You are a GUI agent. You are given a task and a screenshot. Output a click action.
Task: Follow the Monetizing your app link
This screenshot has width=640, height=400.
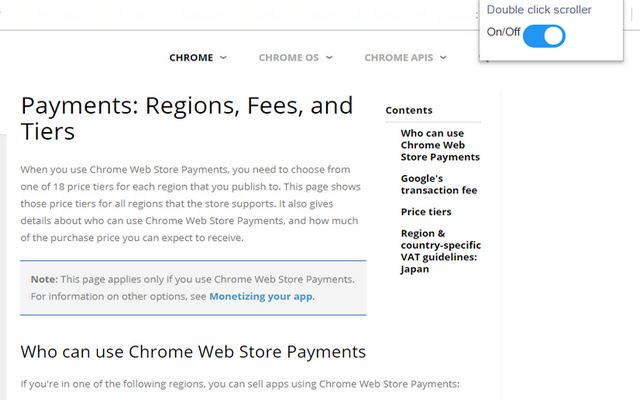(x=262, y=296)
